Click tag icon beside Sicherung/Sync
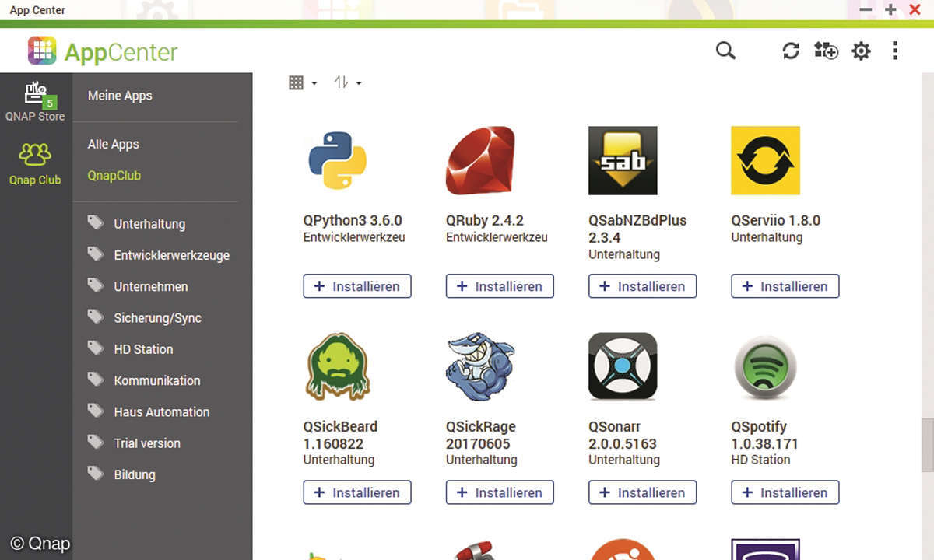The width and height of the screenshot is (934, 560). [96, 317]
